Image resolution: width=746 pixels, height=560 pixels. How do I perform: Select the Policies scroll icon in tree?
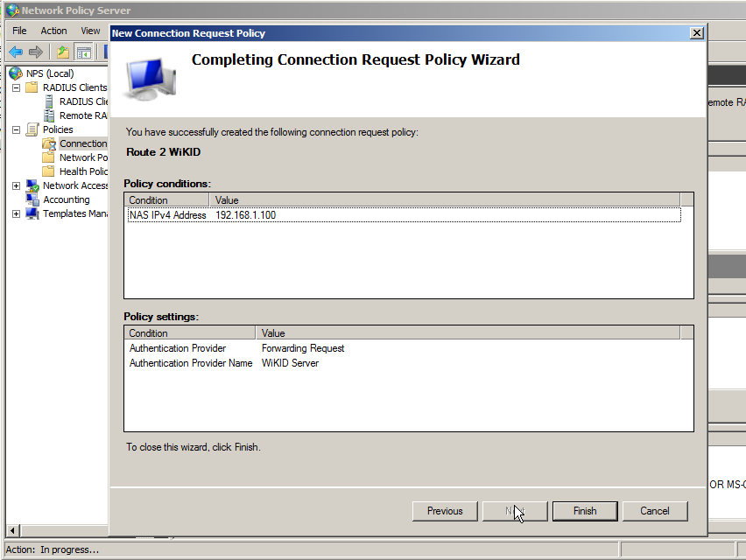[32, 129]
